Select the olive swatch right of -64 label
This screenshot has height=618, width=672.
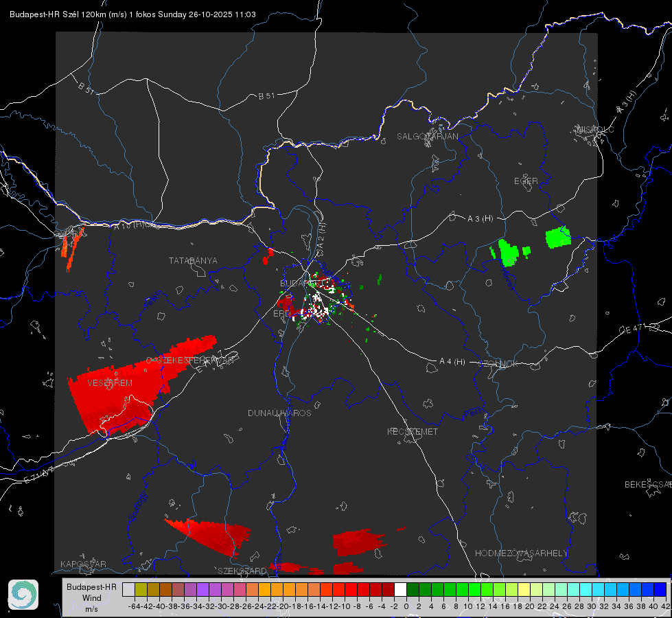click(x=141, y=589)
